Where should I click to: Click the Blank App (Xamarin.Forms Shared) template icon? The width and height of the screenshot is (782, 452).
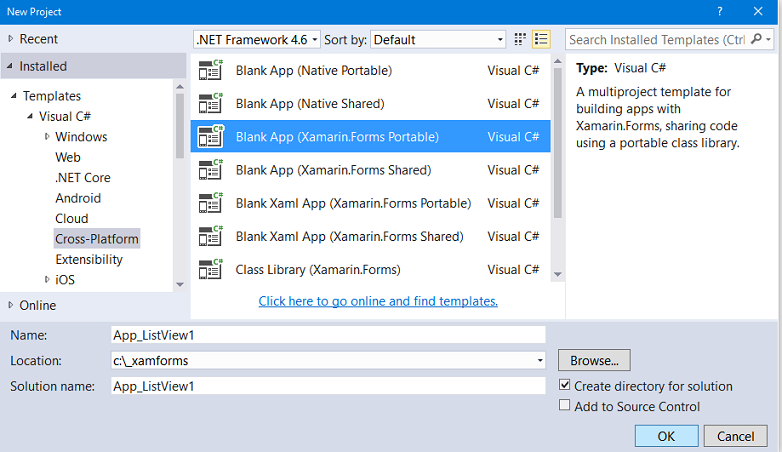pyautogui.click(x=210, y=170)
